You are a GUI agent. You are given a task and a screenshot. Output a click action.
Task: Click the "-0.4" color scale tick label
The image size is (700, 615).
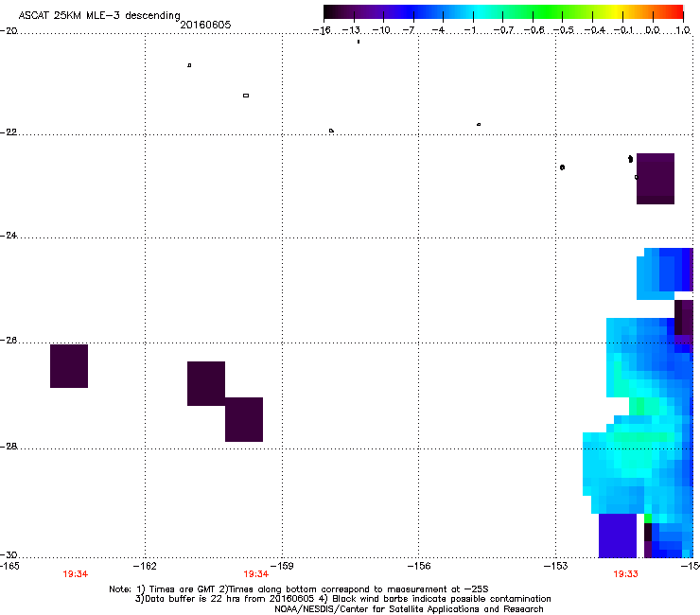[x=594, y=30]
